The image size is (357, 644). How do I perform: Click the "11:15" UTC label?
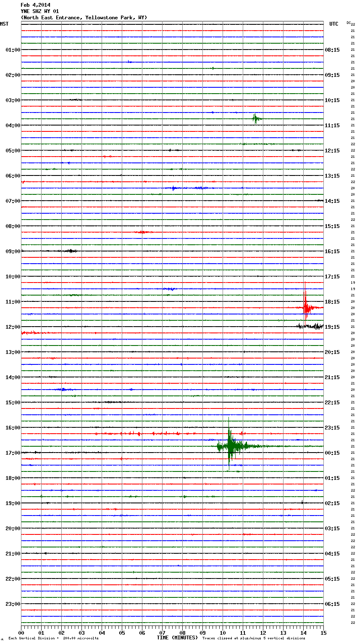332,126
